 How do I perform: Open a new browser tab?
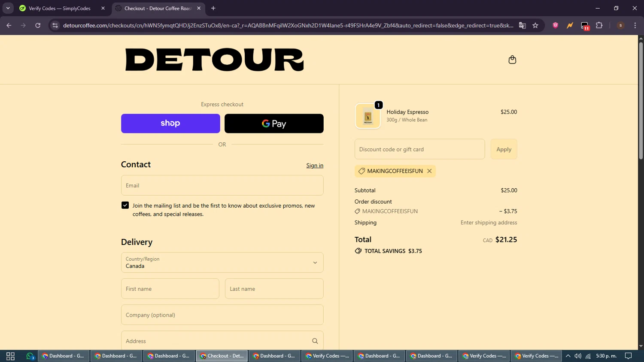tap(213, 8)
